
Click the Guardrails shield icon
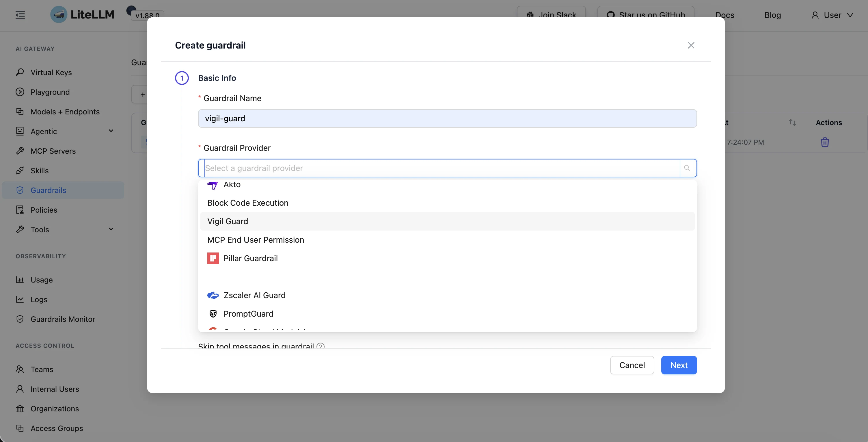click(20, 190)
